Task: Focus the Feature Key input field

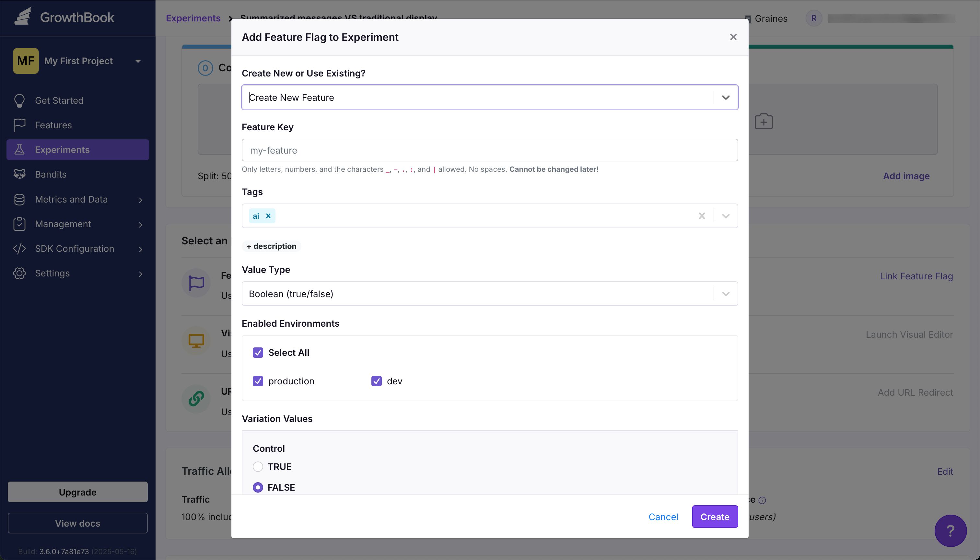Action: pyautogui.click(x=490, y=150)
